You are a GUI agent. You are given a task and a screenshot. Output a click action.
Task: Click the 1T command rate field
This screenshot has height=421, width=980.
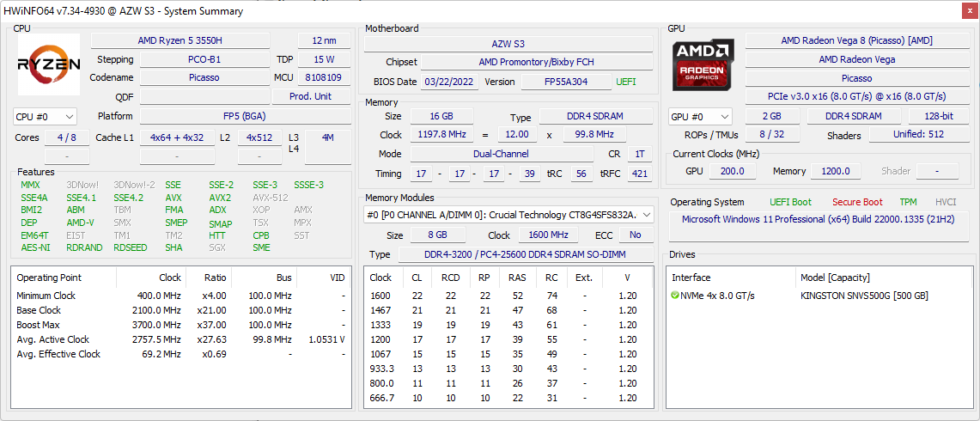pyautogui.click(x=639, y=153)
